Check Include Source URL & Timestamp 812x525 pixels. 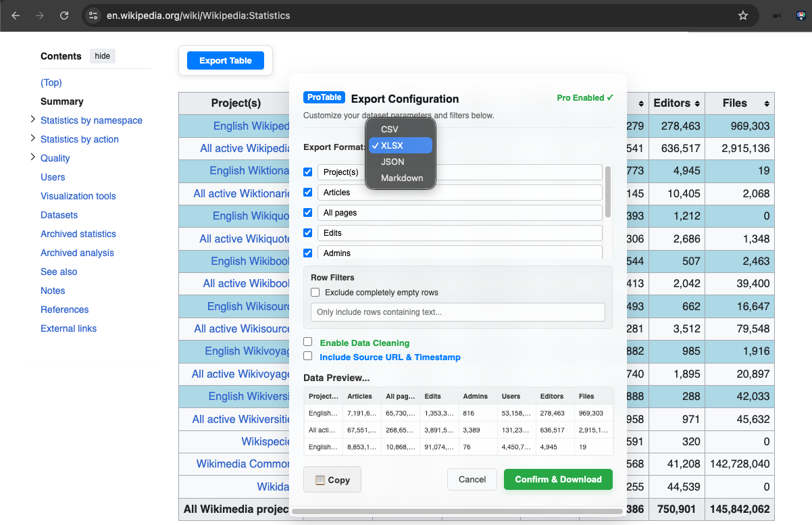coord(308,356)
